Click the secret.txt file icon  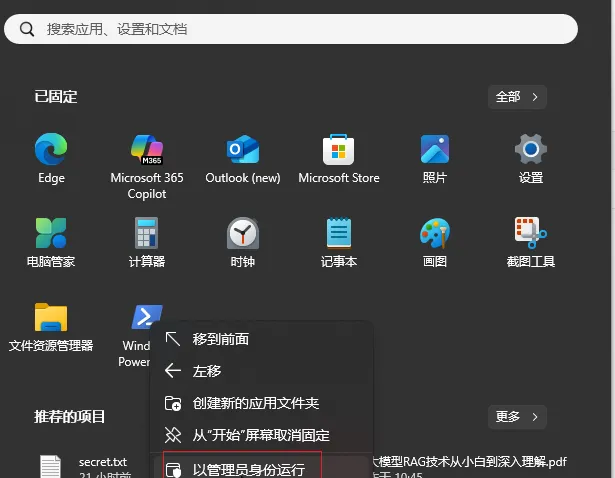click(51, 467)
